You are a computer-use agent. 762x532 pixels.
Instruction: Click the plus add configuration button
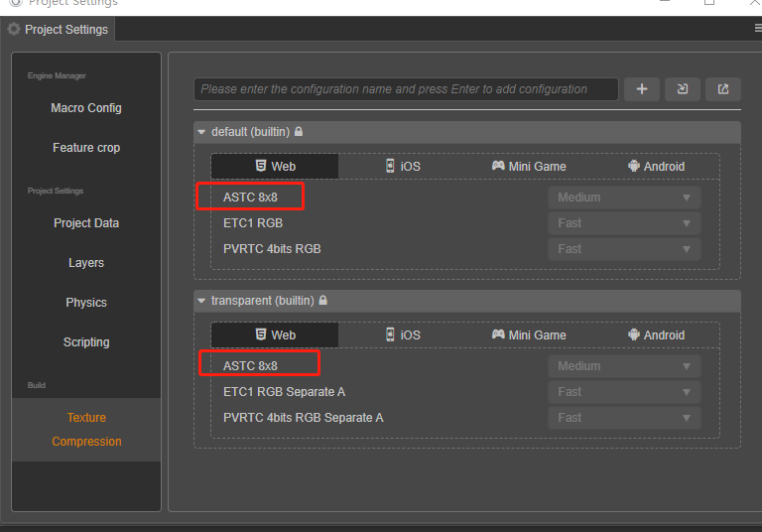pos(642,89)
